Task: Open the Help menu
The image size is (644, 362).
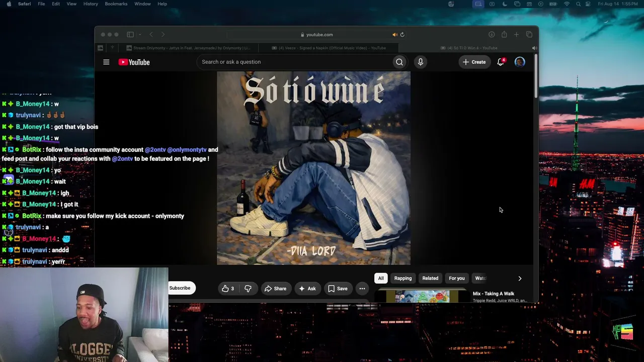Action: pyautogui.click(x=162, y=4)
